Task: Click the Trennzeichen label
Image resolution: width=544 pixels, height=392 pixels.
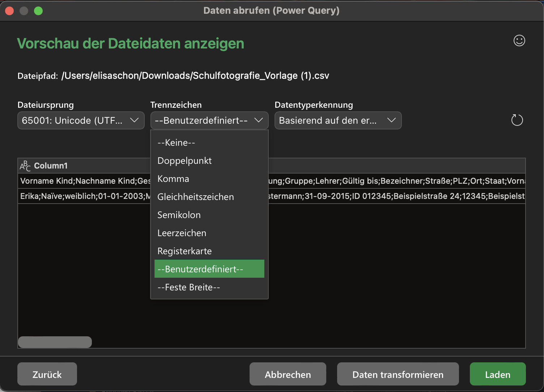Action: [176, 105]
